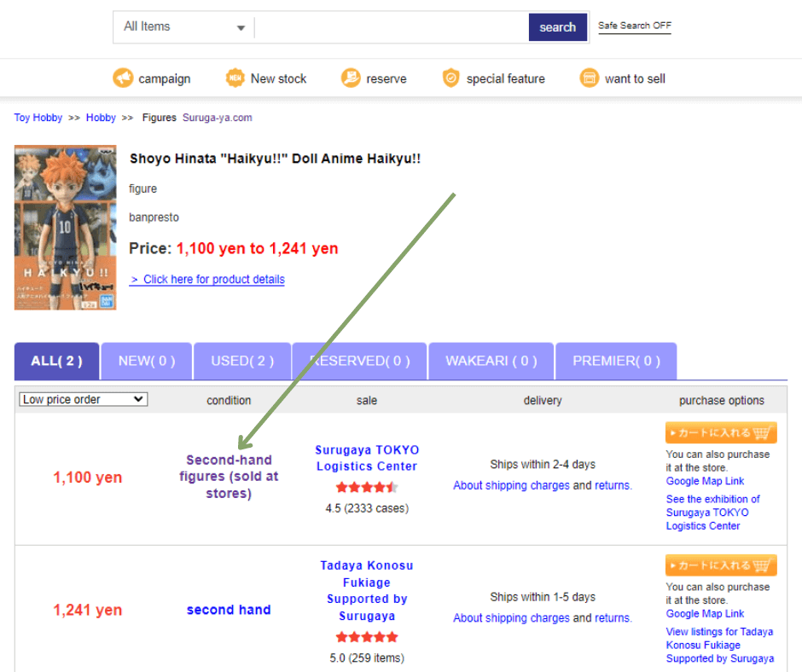Click the product title Shoyo Hinata Haikyu!! Doll

coord(276,159)
